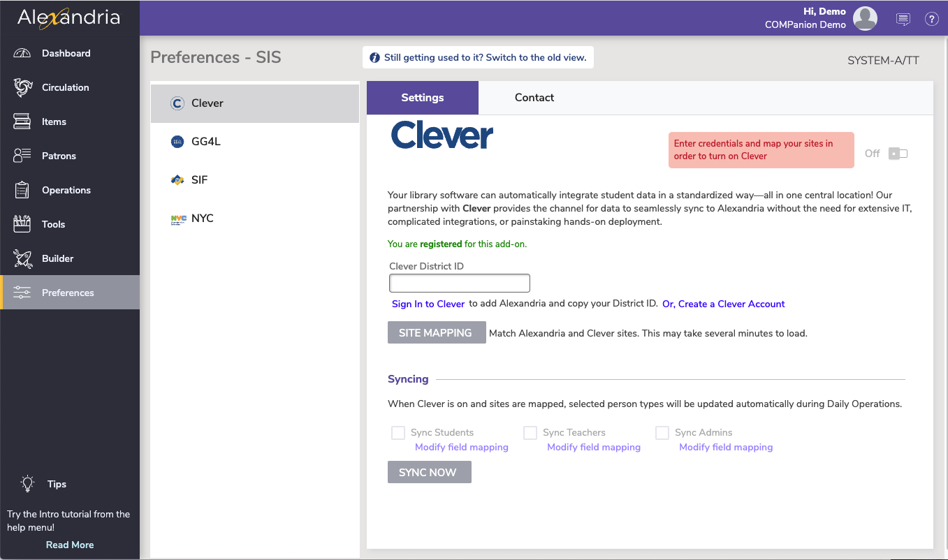Viewport: 948px width, 560px height.
Task: Open the Tools toolbox icon
Action: pyautogui.click(x=22, y=225)
